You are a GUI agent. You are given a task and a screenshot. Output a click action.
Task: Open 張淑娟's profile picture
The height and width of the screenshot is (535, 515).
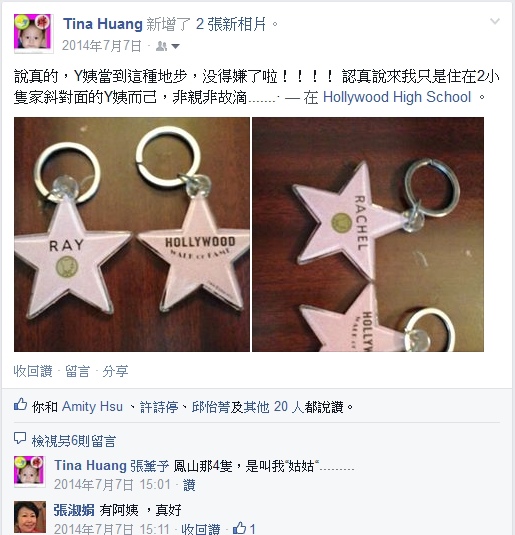[x=30, y=517]
